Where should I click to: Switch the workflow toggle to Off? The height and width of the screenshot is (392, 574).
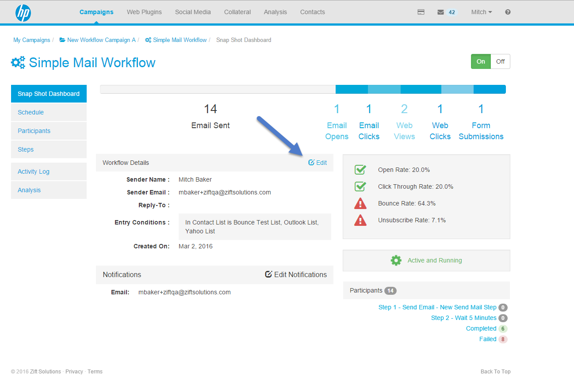click(500, 61)
